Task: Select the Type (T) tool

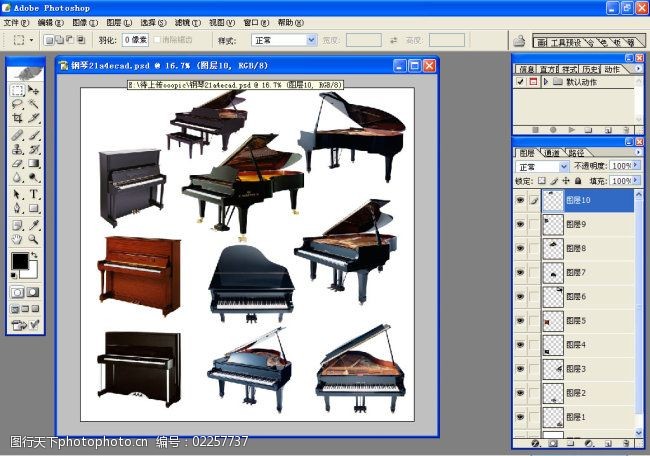Action: 34,194
